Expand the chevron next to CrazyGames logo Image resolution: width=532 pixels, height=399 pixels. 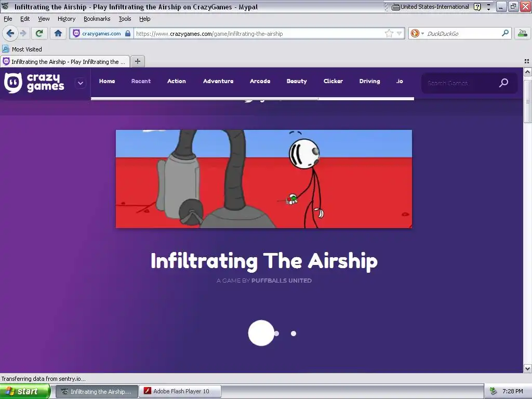click(81, 83)
